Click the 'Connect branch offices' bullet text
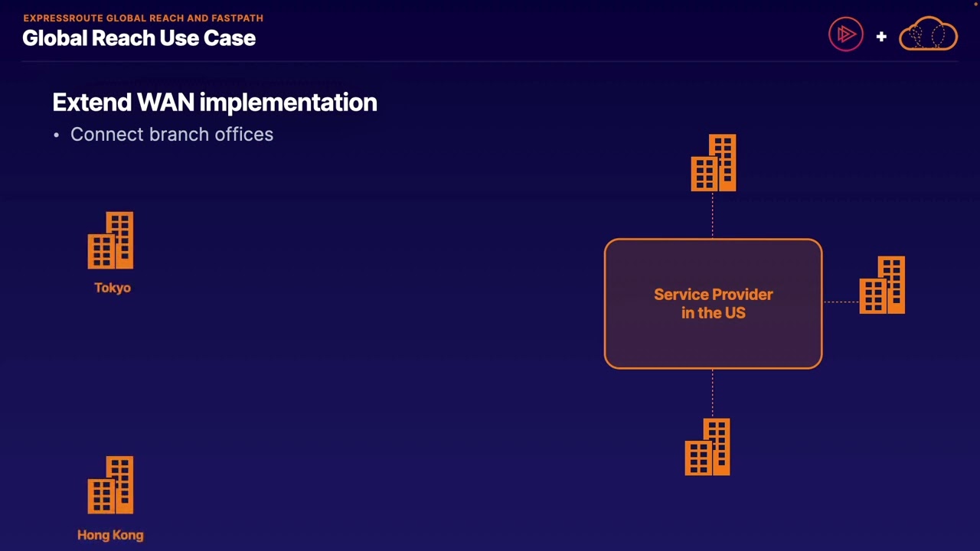 point(171,134)
